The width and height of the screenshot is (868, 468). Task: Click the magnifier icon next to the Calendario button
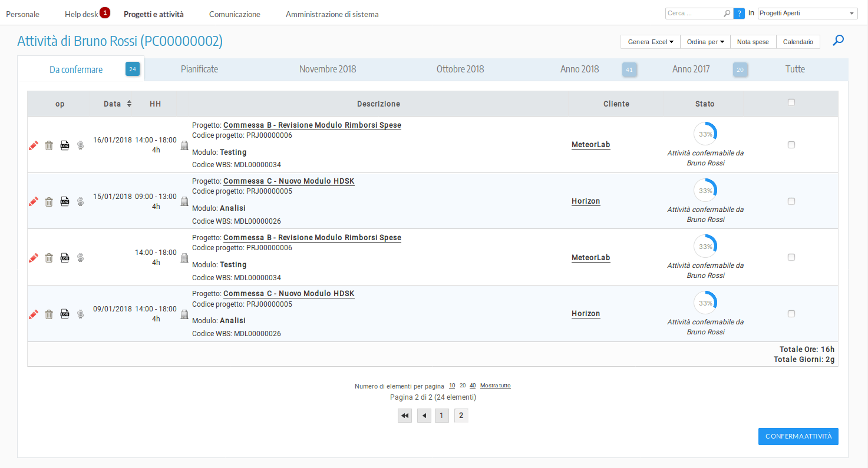click(x=838, y=41)
